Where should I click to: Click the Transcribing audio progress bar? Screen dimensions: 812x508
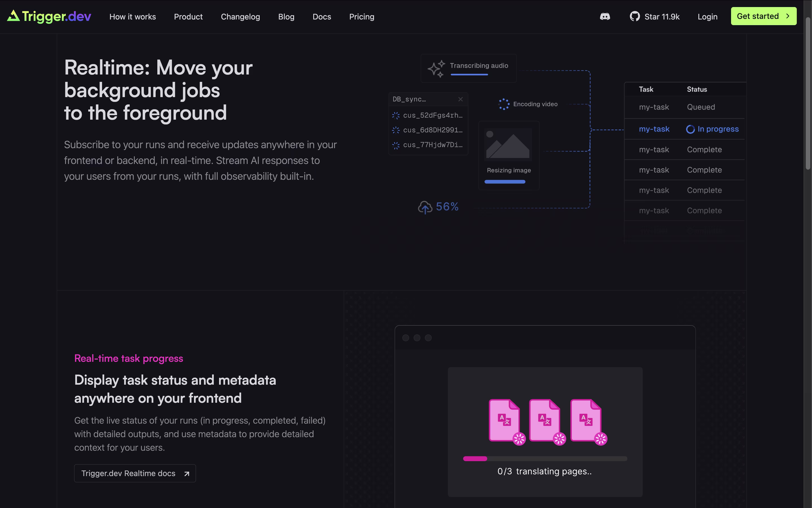(x=469, y=75)
